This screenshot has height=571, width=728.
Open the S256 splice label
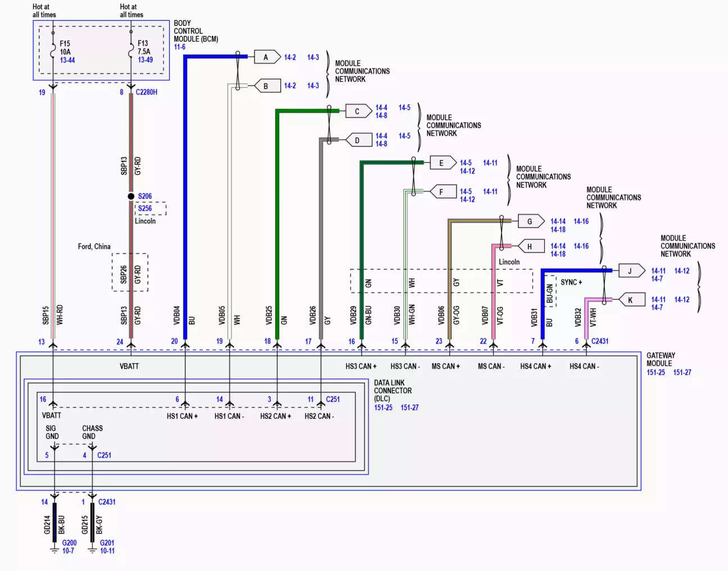pyautogui.click(x=145, y=208)
